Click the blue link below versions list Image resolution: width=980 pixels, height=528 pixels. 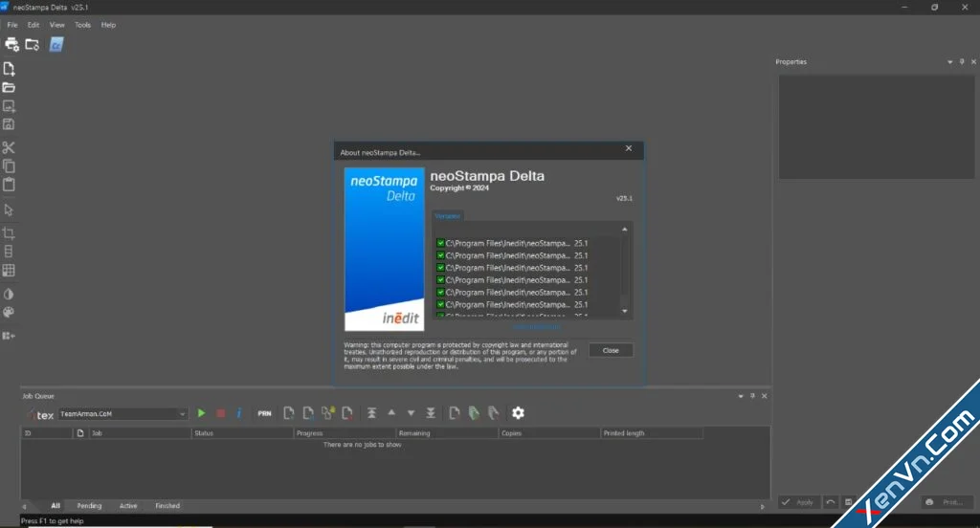[537, 327]
